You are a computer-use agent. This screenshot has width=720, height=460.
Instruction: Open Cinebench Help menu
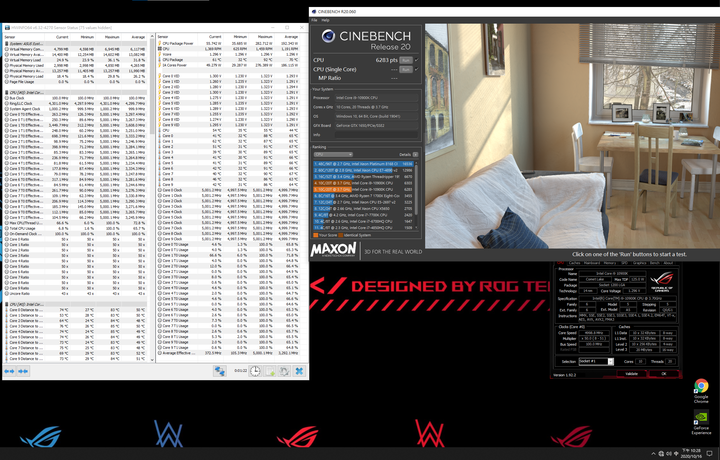(326, 20)
